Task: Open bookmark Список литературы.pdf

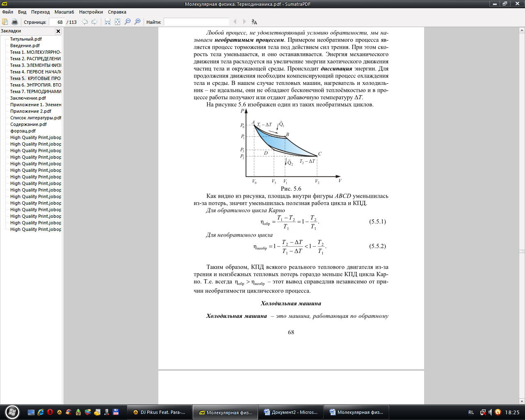Action: (x=36, y=118)
